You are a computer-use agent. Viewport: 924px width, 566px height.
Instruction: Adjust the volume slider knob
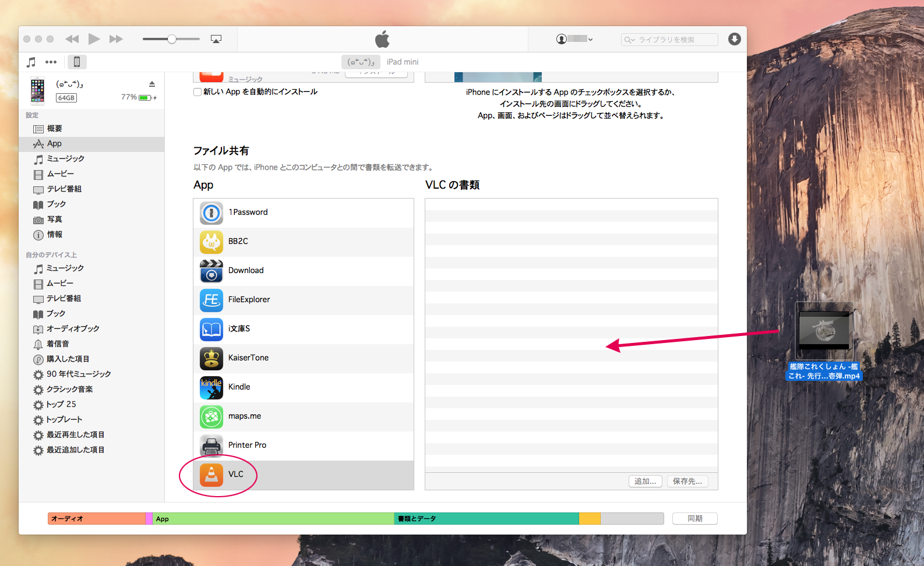coord(172,39)
